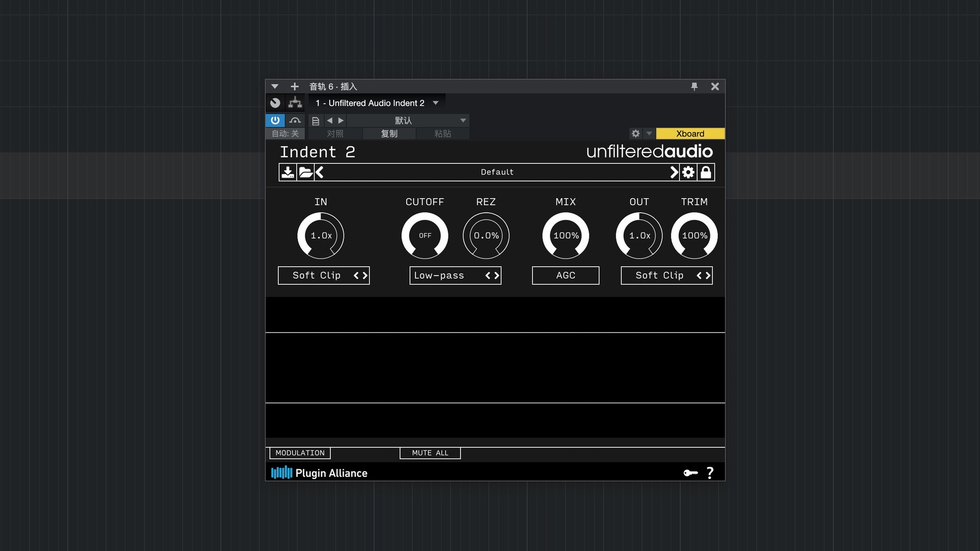Adjust the CUTOFF knob
Image resolution: width=980 pixels, height=551 pixels.
(x=425, y=236)
